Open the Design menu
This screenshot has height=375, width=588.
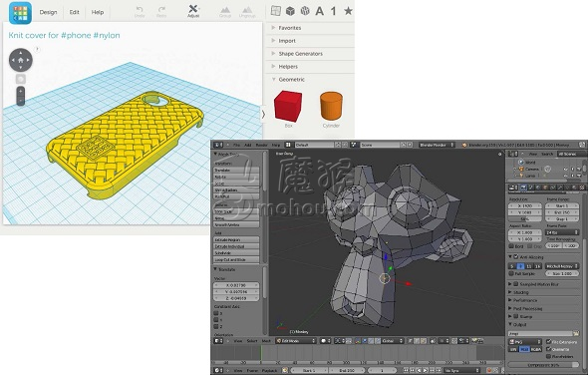pos(49,12)
